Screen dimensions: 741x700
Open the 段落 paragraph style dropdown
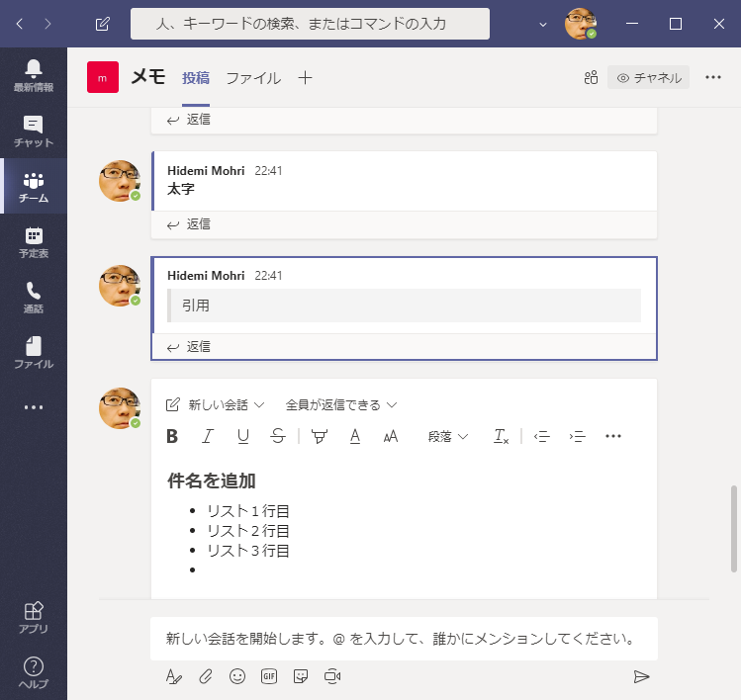pos(447,436)
